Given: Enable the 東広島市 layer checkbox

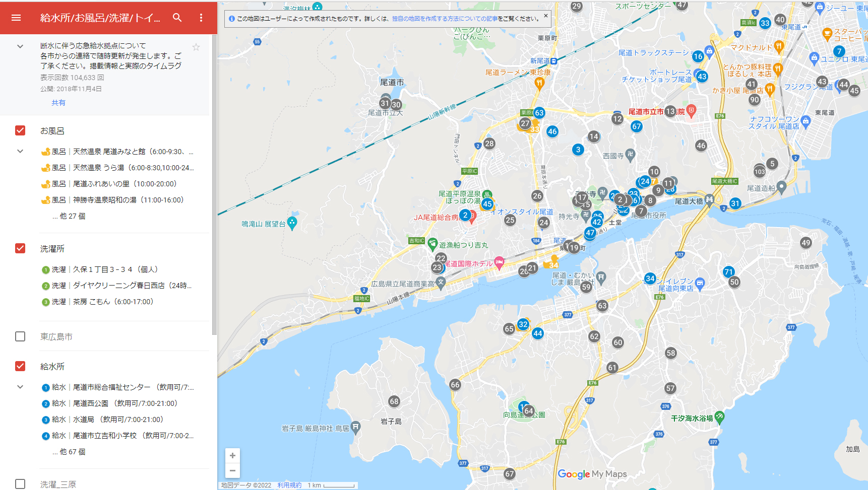Looking at the screenshot, I should click(20, 336).
